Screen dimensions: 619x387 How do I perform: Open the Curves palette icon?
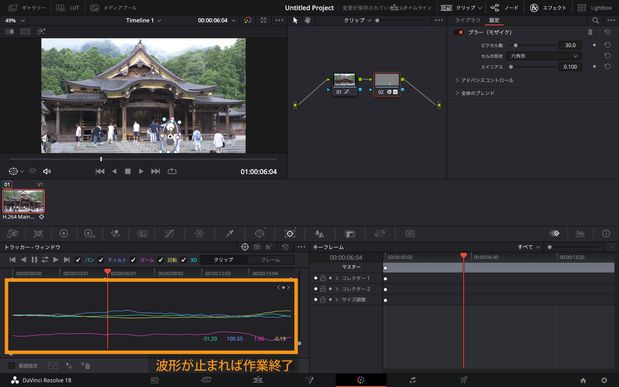(x=169, y=234)
